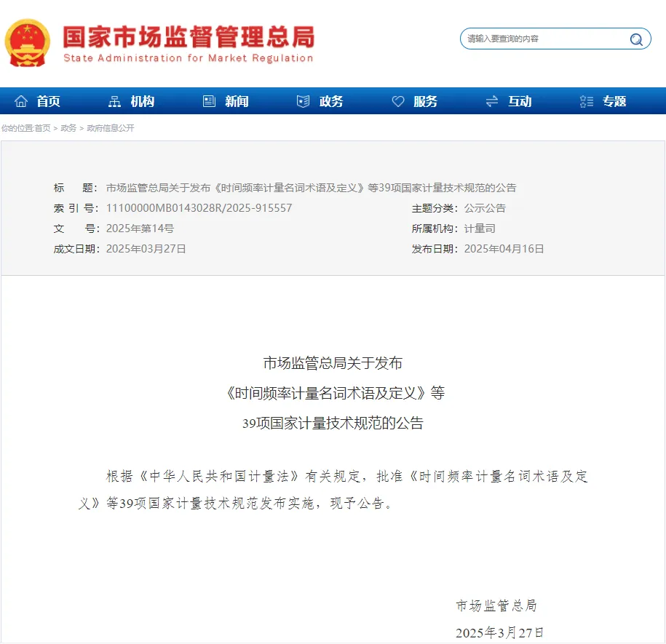Click the heart icon beside 服务

coord(398,101)
